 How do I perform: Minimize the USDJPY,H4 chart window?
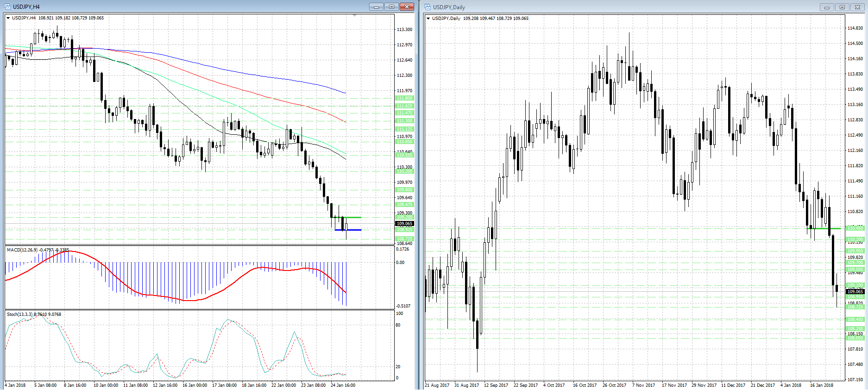click(376, 6)
